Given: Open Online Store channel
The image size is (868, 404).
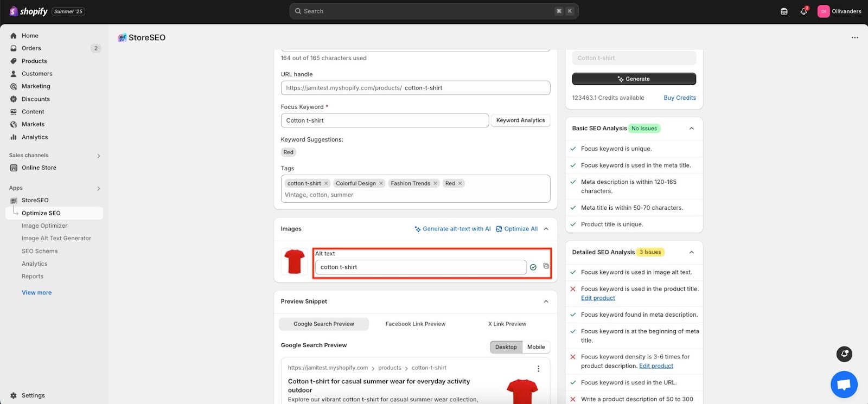Looking at the screenshot, I should tap(39, 168).
